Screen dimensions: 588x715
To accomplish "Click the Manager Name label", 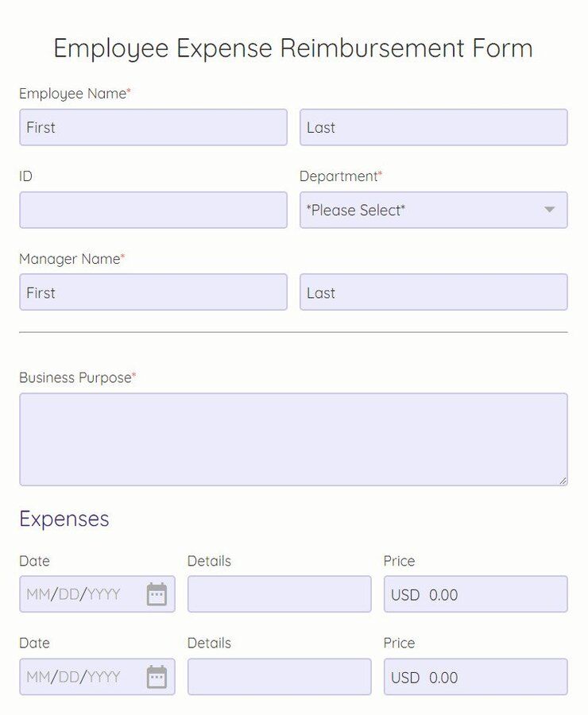I will coord(70,259).
